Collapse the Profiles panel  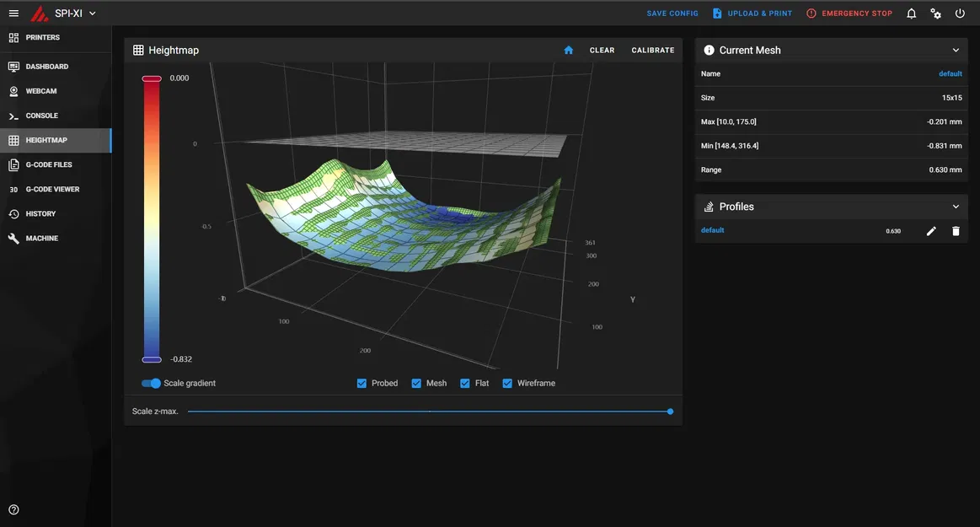[956, 206]
